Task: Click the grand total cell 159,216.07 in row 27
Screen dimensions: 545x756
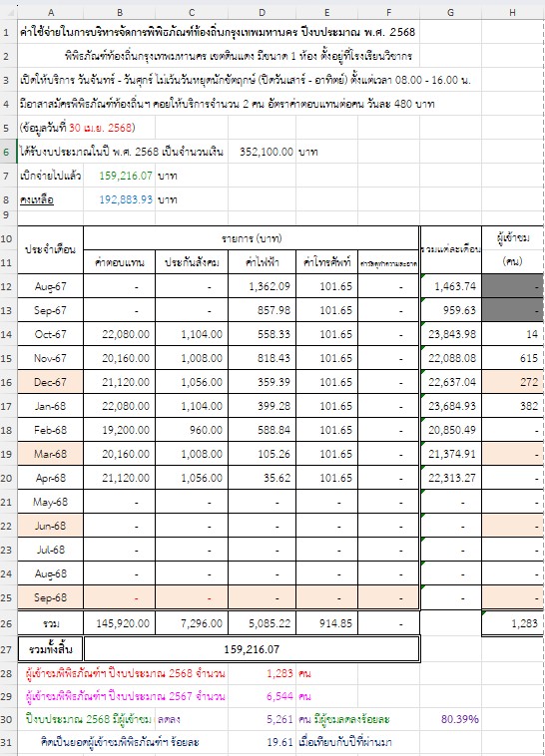Action: [x=251, y=649]
